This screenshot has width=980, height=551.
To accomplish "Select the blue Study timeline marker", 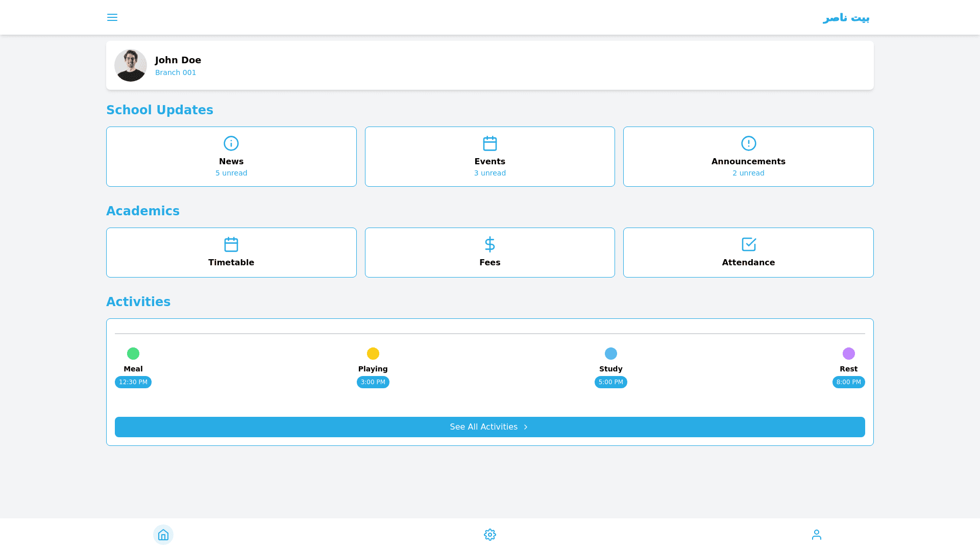I will [611, 354].
